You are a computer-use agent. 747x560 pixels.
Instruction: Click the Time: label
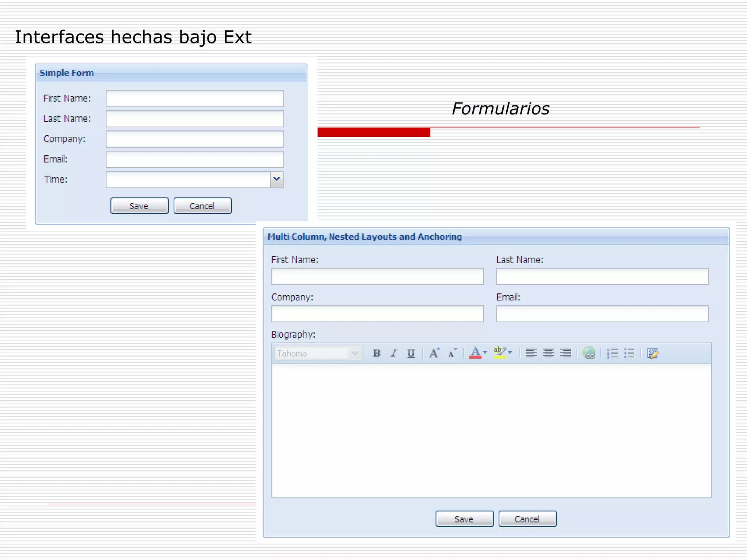(x=56, y=179)
